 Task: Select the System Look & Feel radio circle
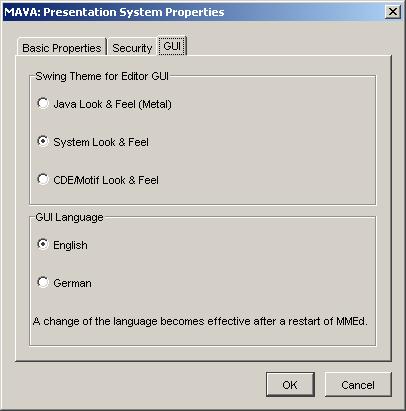43,141
